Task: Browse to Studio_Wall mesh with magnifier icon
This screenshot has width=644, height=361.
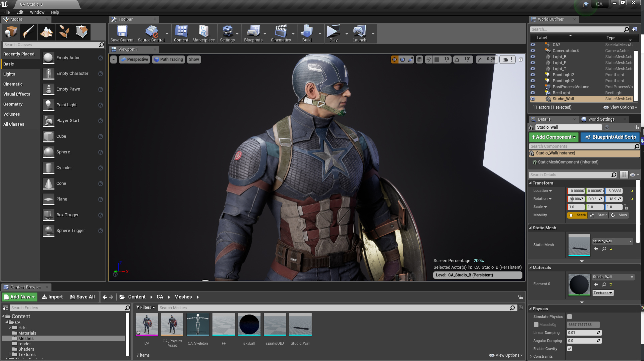Action: click(x=604, y=249)
